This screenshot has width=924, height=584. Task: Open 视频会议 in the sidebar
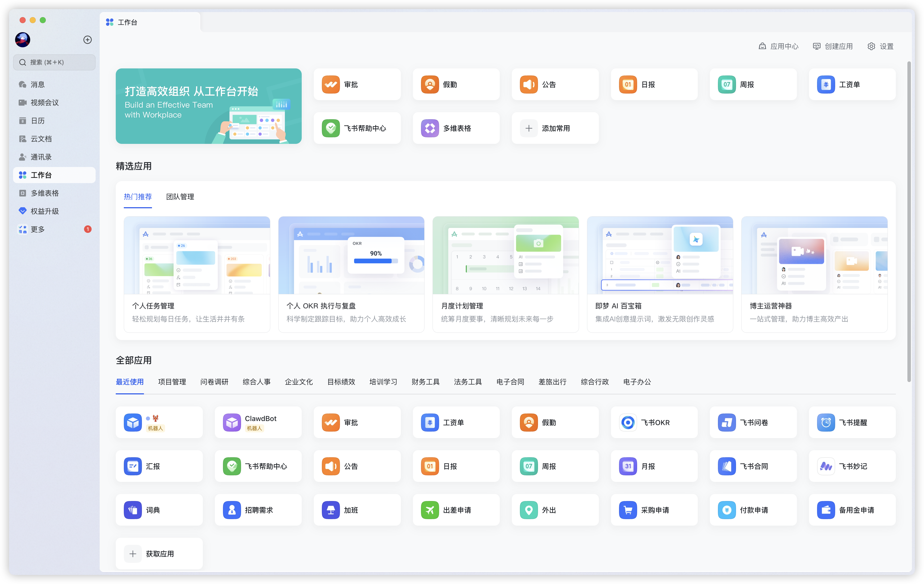point(44,102)
